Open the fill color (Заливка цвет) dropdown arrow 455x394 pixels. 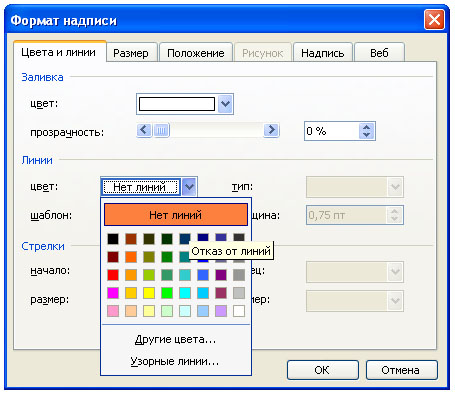pos(225,104)
